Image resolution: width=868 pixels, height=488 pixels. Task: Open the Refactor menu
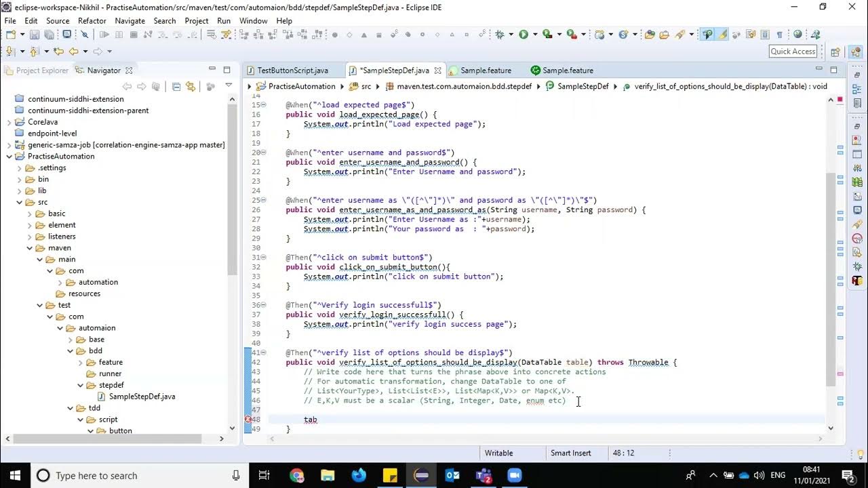pos(92,21)
